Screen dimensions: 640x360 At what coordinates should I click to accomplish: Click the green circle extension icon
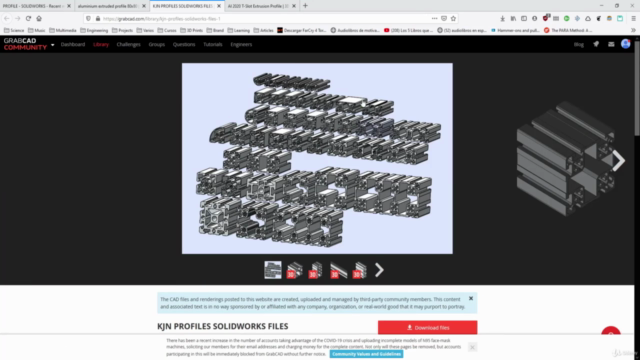[x=567, y=18]
